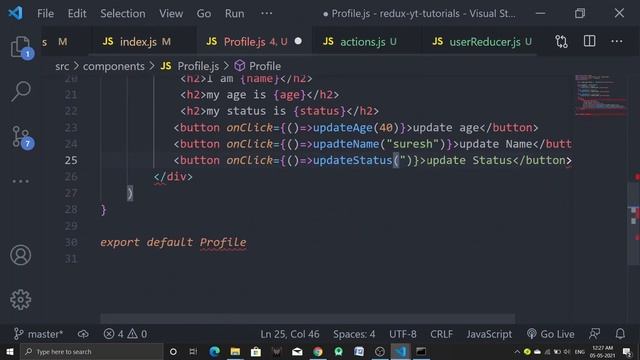Screen dimensions: 640x360
Task: Click updateStatus on line 25
Action: (x=352, y=160)
